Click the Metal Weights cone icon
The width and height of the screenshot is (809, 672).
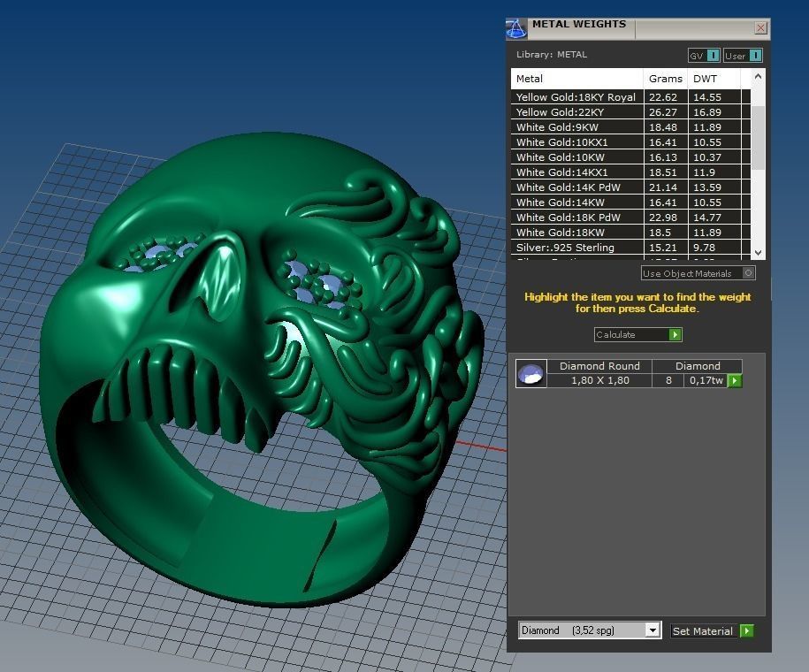(x=516, y=29)
